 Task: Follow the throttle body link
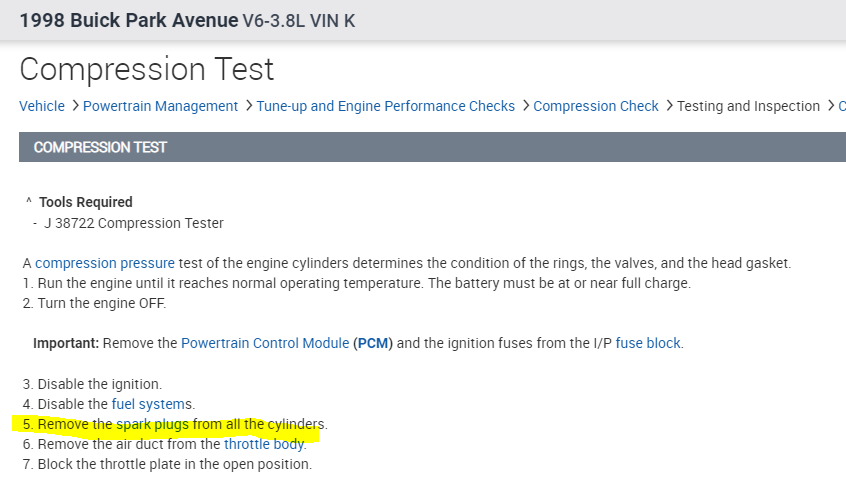pyautogui.click(x=264, y=444)
